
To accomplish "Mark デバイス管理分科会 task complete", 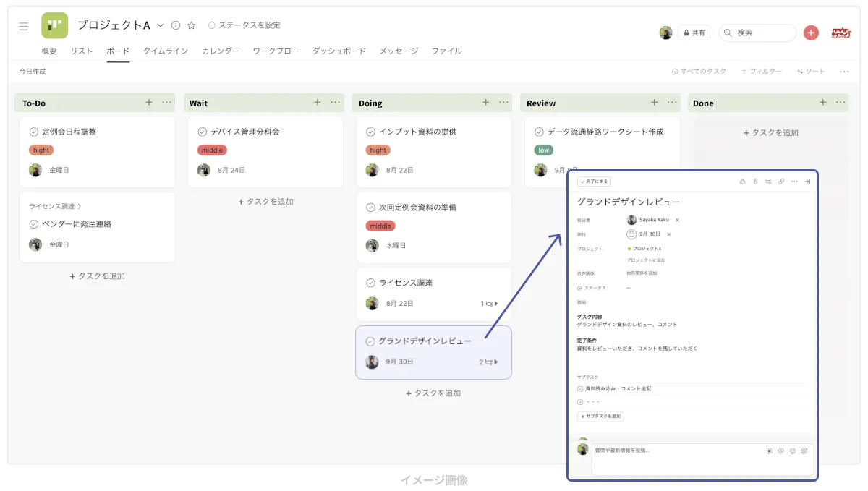I will [x=203, y=132].
